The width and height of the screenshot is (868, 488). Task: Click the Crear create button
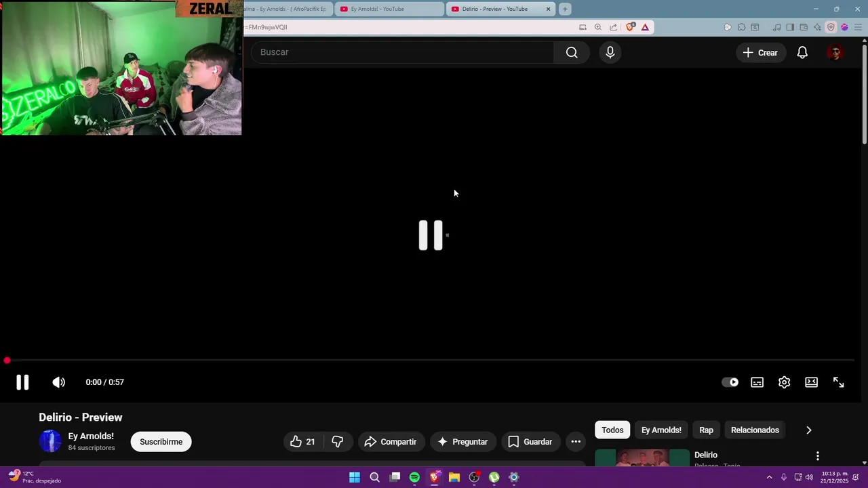click(x=760, y=52)
